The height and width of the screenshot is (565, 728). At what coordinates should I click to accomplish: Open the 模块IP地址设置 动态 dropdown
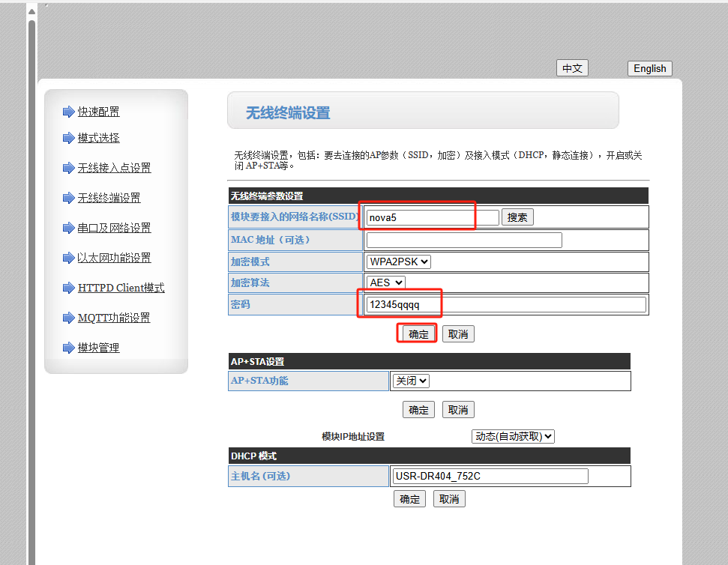pos(513,436)
